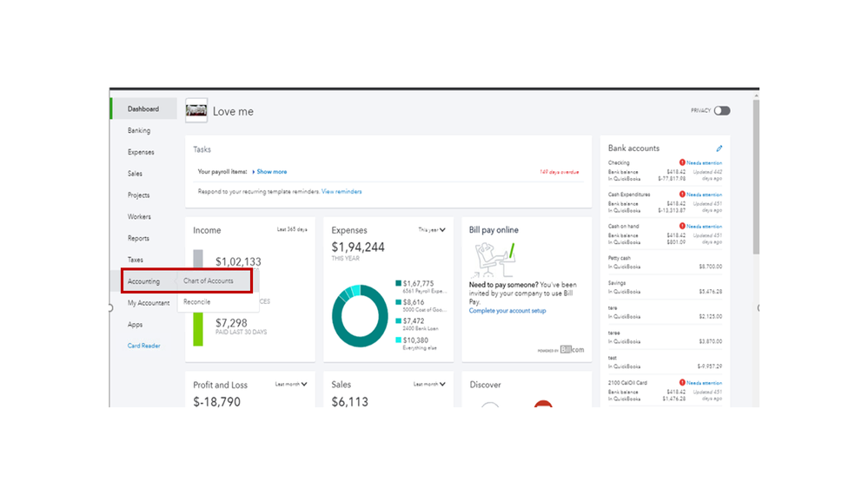The width and height of the screenshot is (868, 488).
Task: Open the Expenses This year dropdown
Action: point(432,229)
